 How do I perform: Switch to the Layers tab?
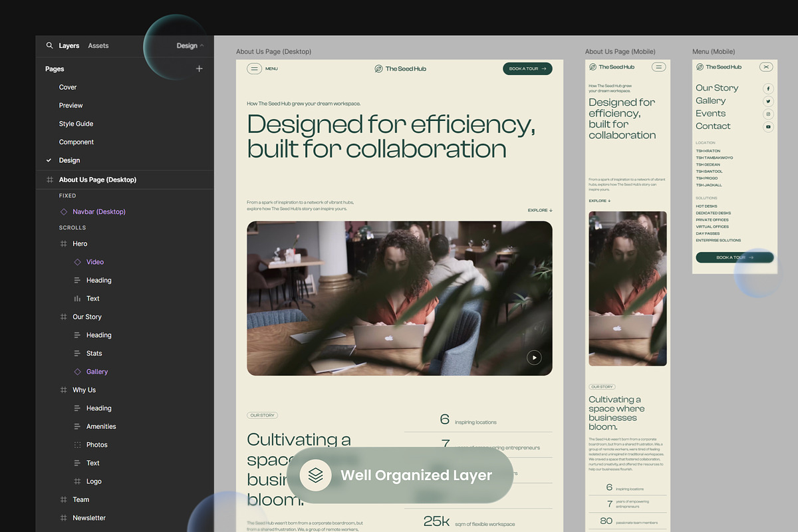pyautogui.click(x=69, y=46)
